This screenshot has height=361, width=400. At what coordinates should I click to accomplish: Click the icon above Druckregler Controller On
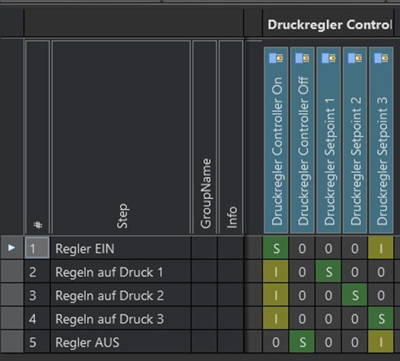pos(276,58)
